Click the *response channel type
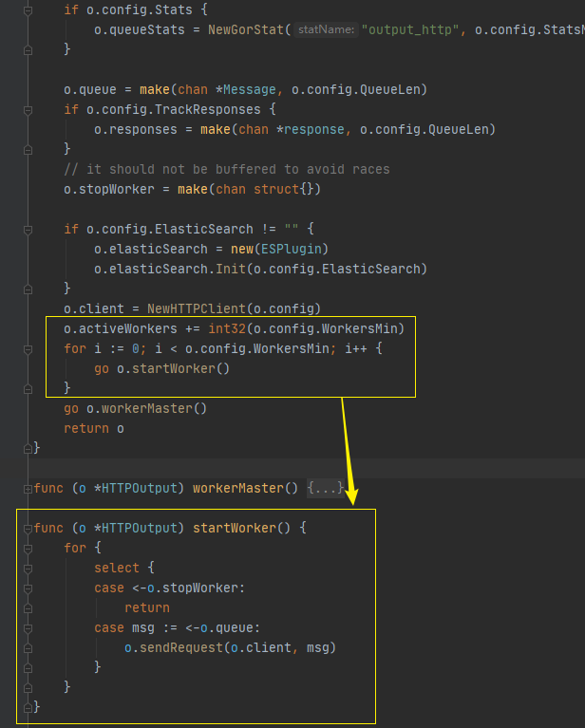 [311, 129]
